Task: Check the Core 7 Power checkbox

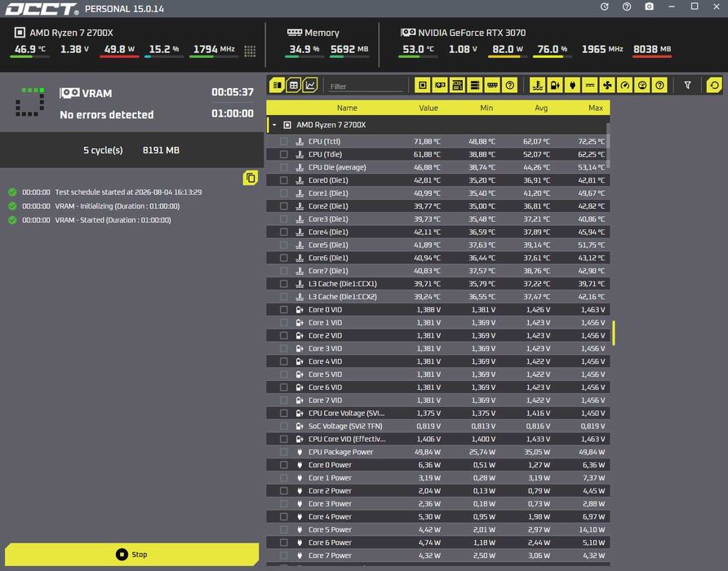Action: 284,556
